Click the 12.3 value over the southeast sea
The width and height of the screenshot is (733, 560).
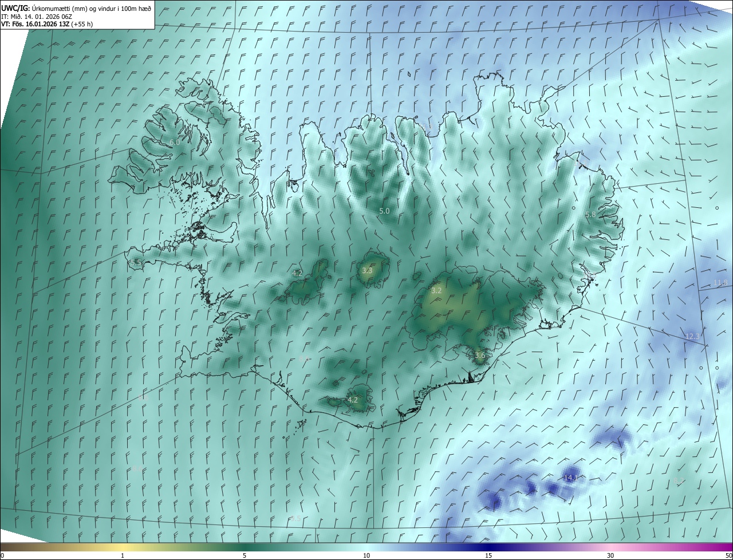click(692, 336)
